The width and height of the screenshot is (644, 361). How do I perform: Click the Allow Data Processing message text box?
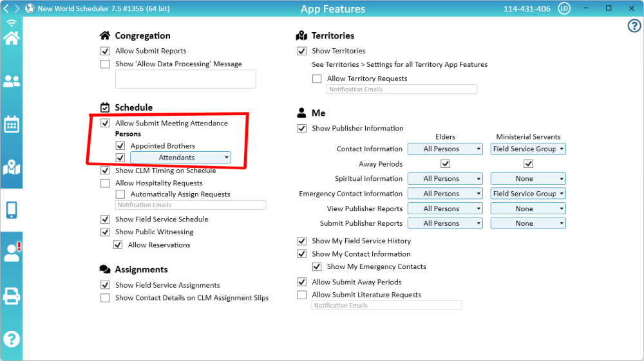coord(185,79)
